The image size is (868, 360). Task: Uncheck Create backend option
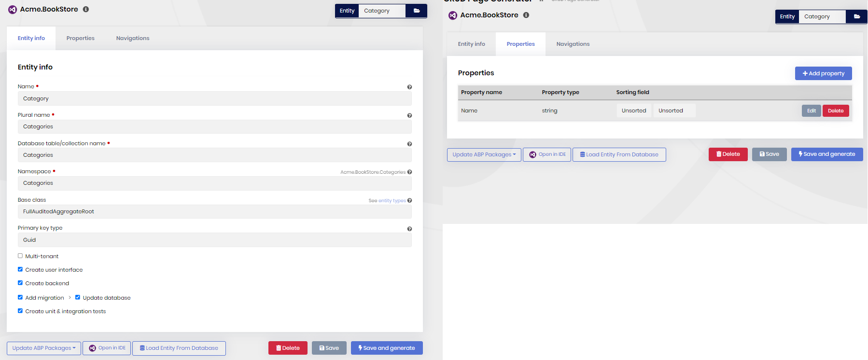pos(20,283)
